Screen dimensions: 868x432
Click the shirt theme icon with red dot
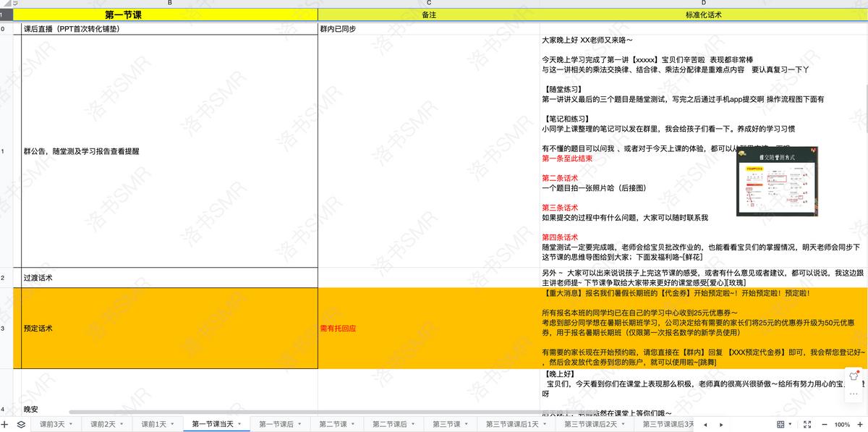[x=854, y=376]
